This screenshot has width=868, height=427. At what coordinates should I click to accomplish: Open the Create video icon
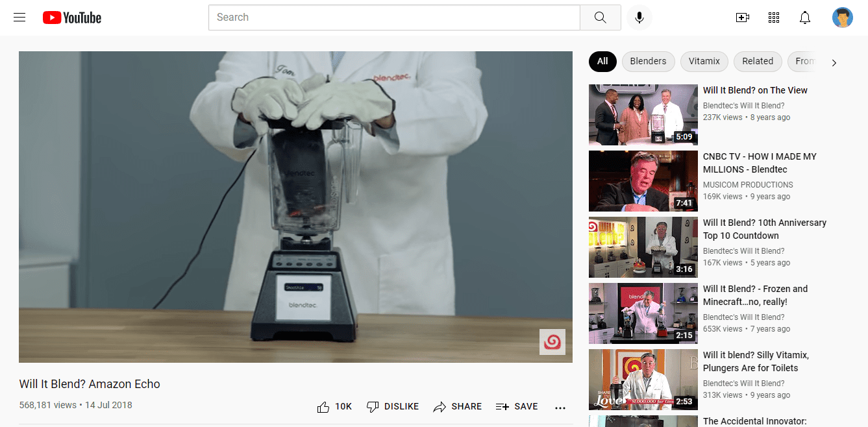coord(743,18)
